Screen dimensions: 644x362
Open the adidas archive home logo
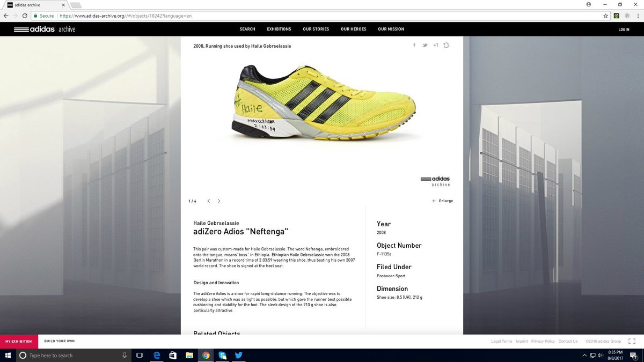[x=45, y=29]
